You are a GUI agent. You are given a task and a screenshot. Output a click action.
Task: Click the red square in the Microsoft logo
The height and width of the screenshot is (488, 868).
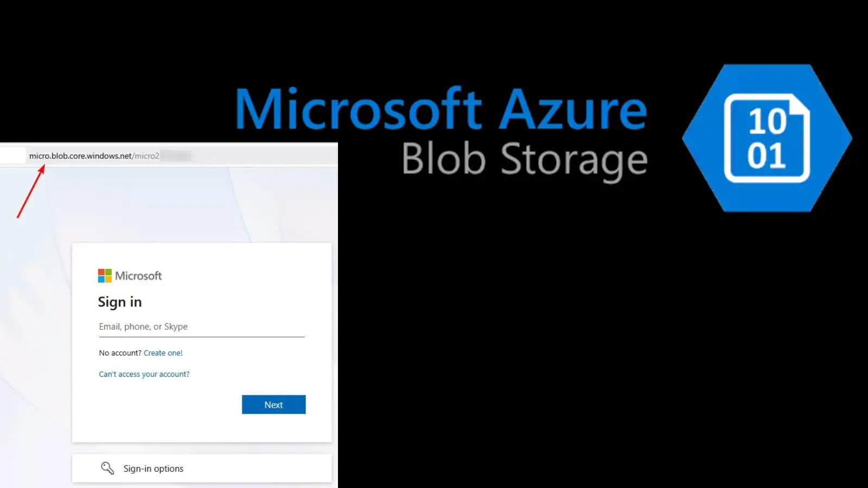100,272
